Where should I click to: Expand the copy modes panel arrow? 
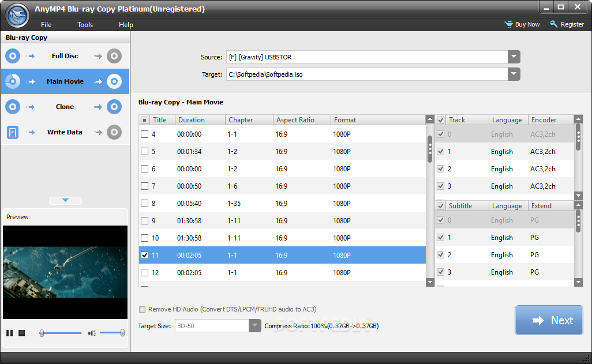(x=65, y=201)
